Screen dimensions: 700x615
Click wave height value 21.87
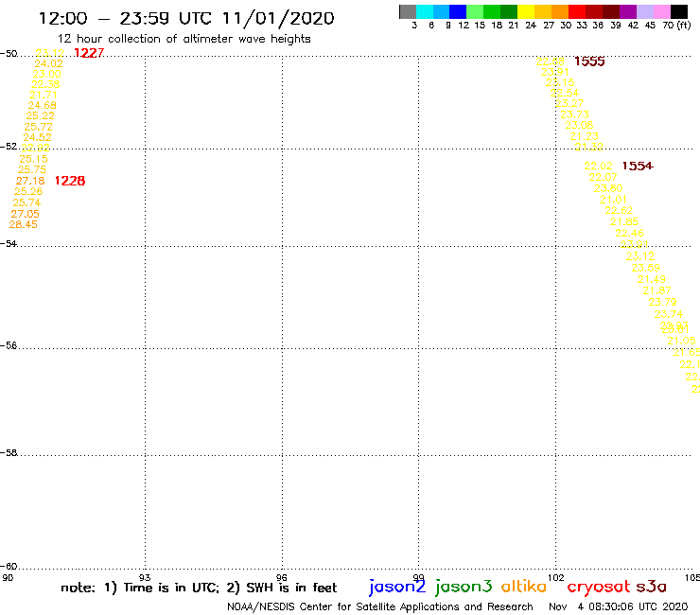pos(656,290)
